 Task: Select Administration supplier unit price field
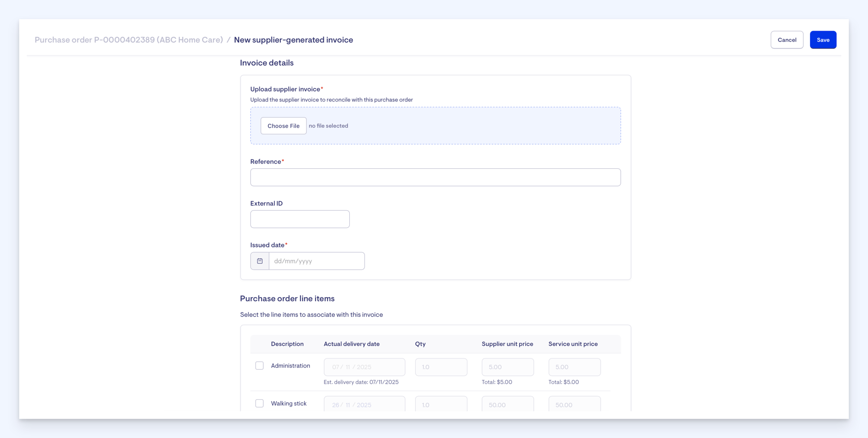click(x=508, y=367)
